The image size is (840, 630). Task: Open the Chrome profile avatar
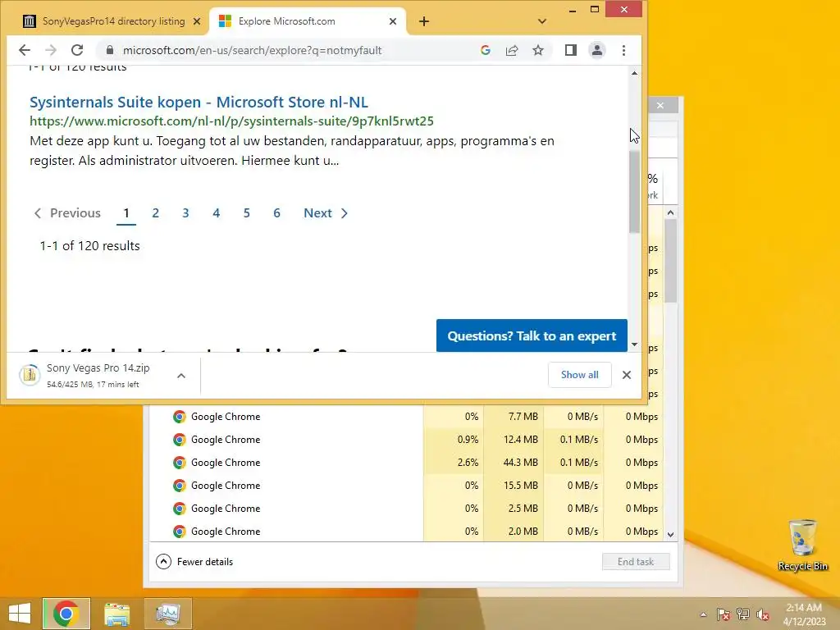[x=597, y=50]
